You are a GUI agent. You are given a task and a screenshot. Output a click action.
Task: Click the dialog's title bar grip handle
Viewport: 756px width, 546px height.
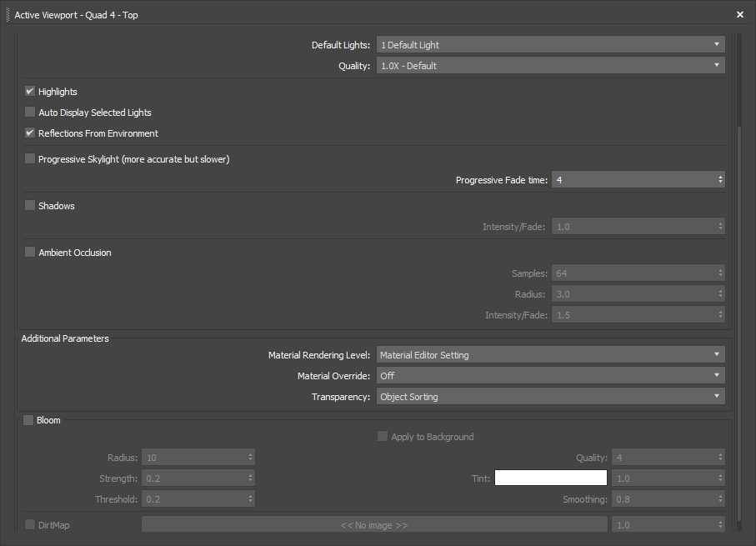tap(8, 15)
